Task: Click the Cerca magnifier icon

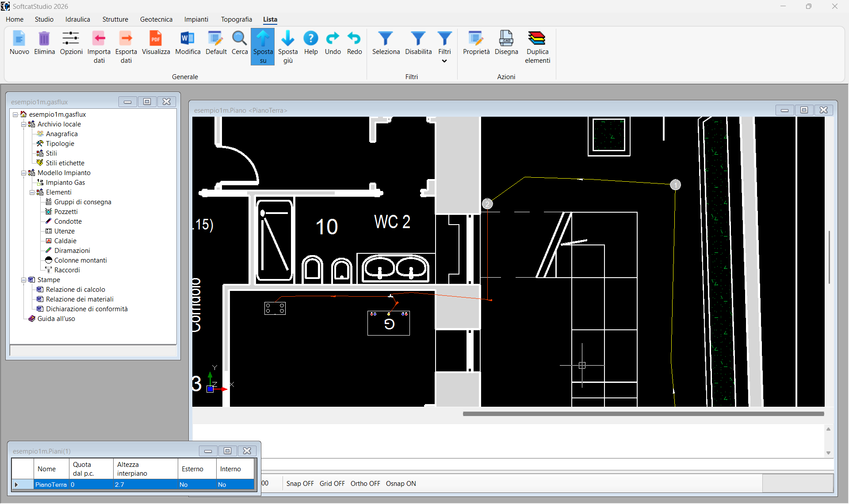Action: pyautogui.click(x=239, y=38)
